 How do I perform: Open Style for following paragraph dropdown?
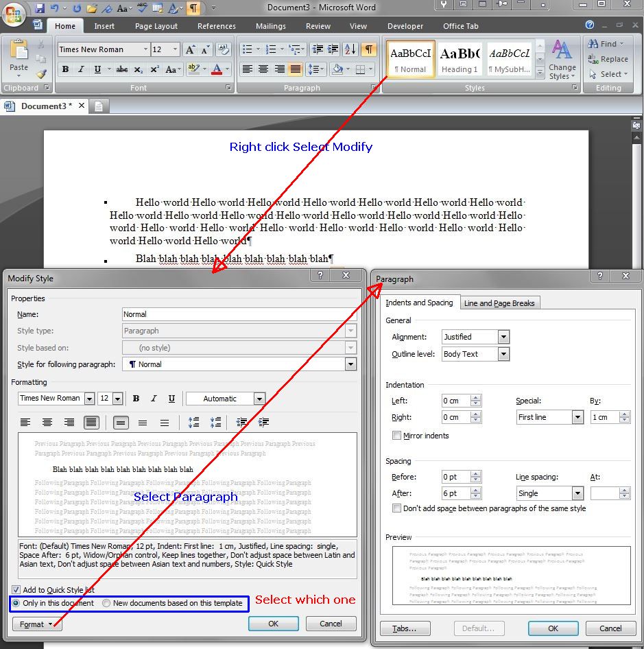(x=350, y=364)
